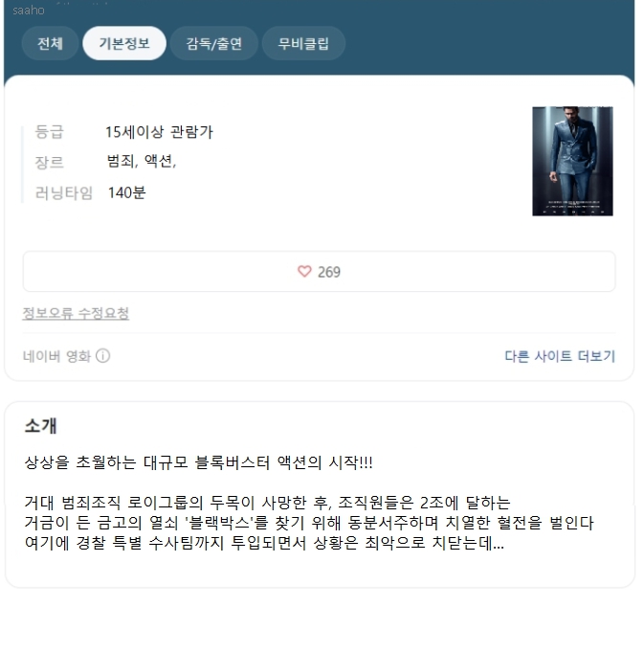644x652 pixels.
Task: Click the 정보오류 수정요청 link
Action: (x=76, y=313)
